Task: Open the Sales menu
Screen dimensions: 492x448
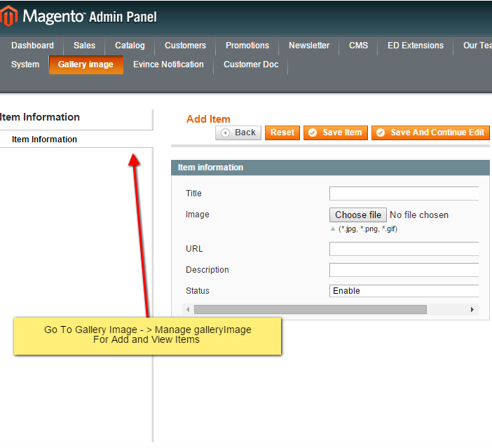Action: coord(84,46)
